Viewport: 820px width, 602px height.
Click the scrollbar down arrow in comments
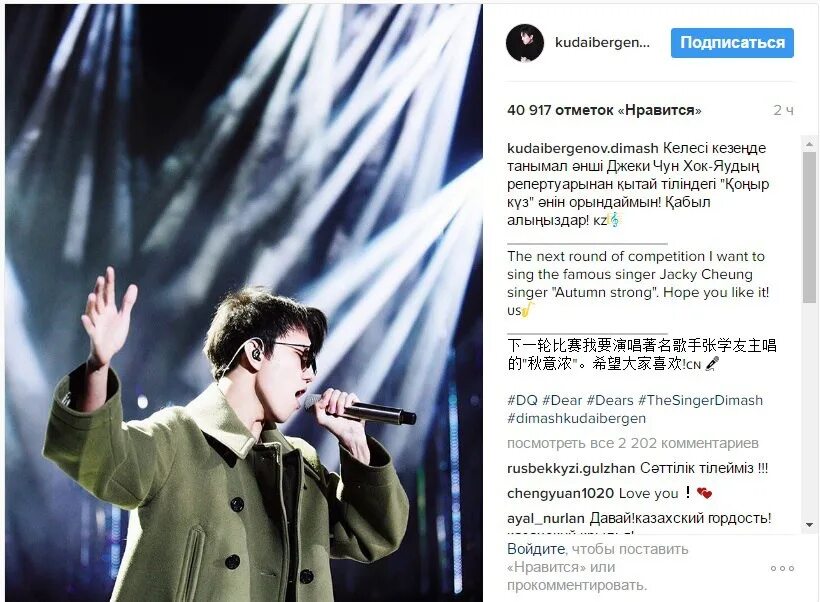click(810, 525)
